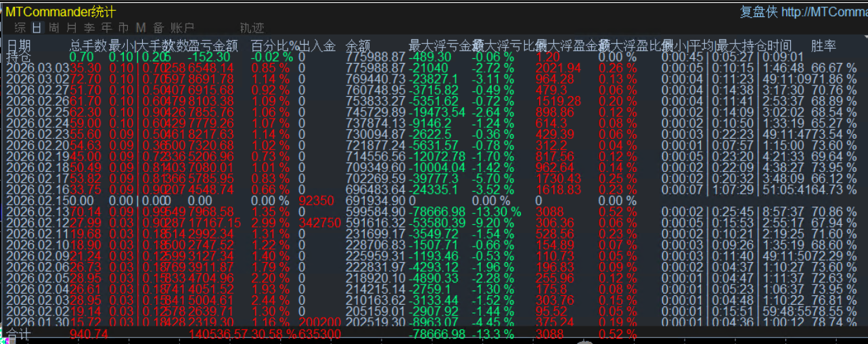Image resolution: width=868 pixels, height=344 pixels.
Task: Sort by the 日期 column header
Action: click(x=18, y=45)
